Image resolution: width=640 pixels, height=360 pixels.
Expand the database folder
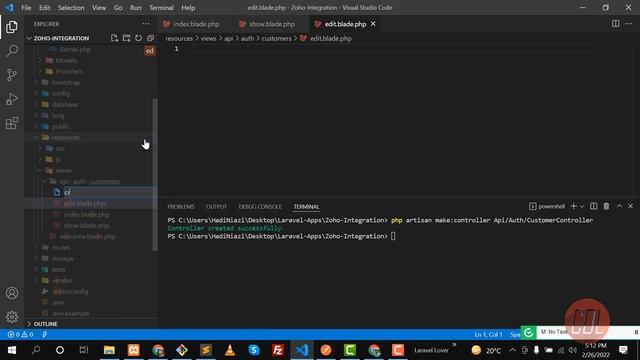[x=64, y=104]
